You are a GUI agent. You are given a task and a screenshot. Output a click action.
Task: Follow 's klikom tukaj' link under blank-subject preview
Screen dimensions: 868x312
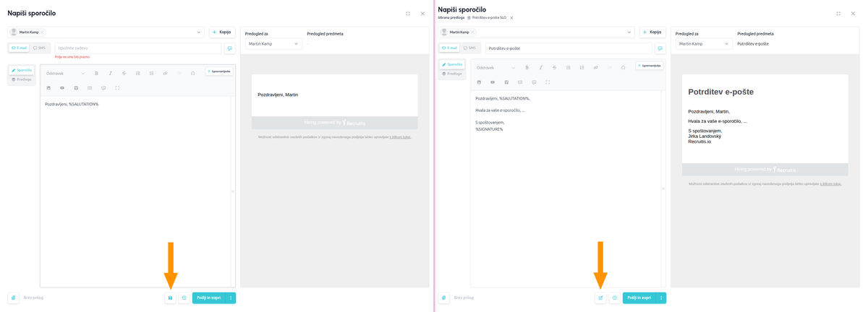(400, 136)
